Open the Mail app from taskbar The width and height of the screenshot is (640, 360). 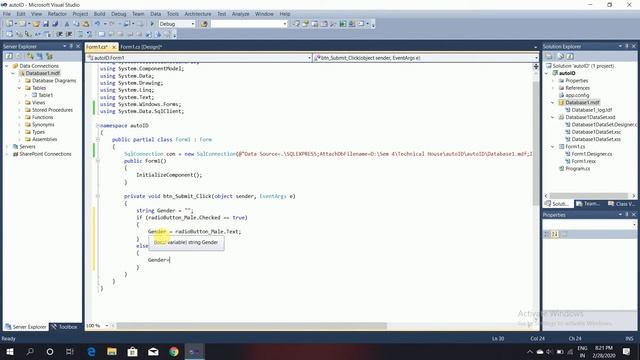(153, 351)
